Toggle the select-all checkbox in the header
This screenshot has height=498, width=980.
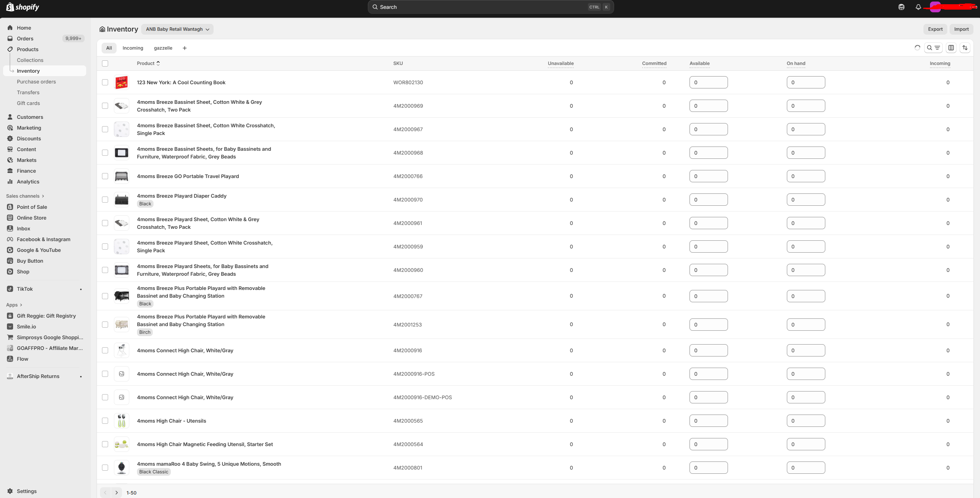coord(105,63)
